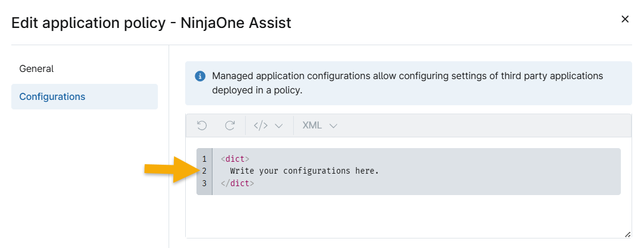
Task: Select the Configurations tab
Action: [x=52, y=96]
